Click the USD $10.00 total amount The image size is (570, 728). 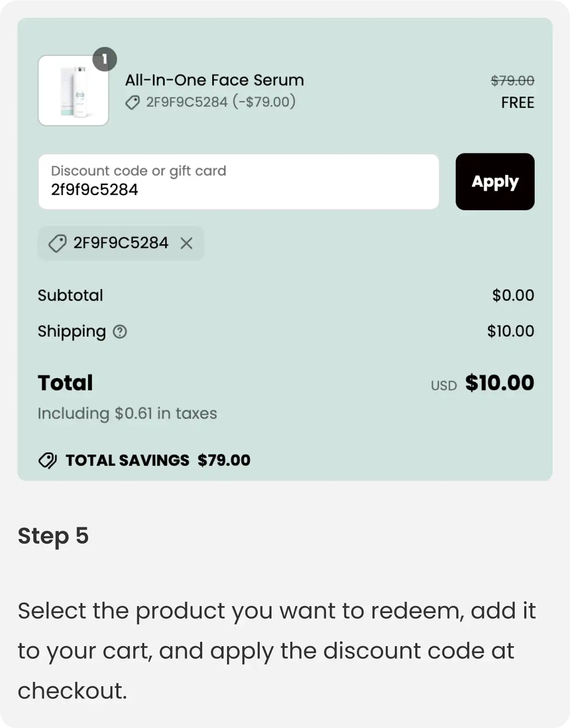coord(482,383)
